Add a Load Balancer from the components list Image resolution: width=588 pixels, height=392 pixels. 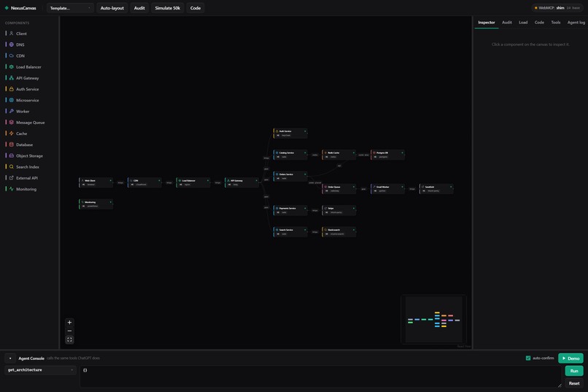[x=29, y=66]
